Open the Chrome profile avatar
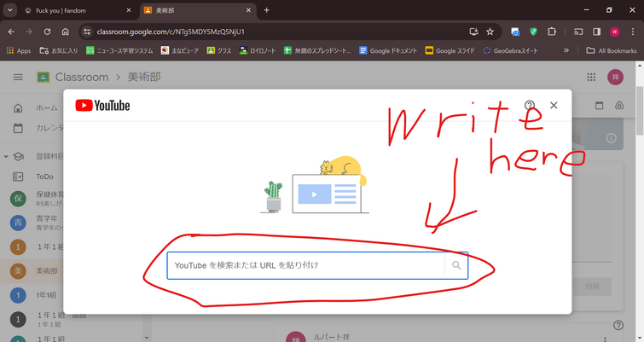This screenshot has height=342, width=644. tap(615, 32)
